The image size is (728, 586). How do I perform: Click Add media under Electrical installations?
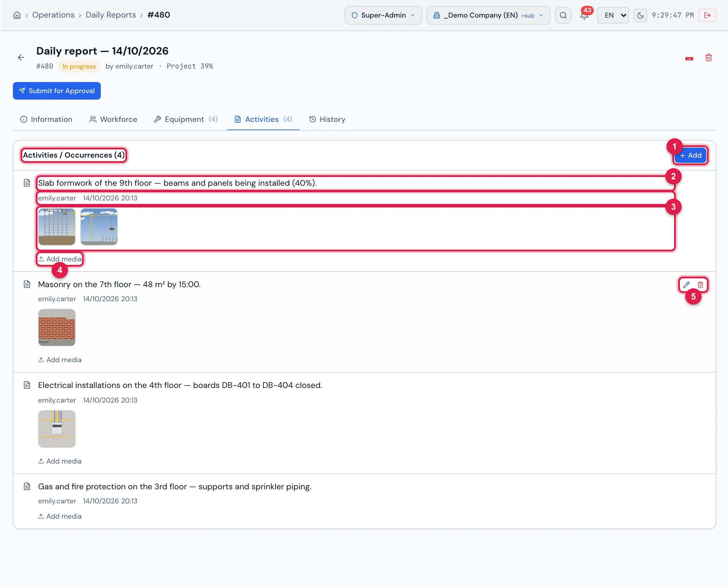click(x=60, y=461)
